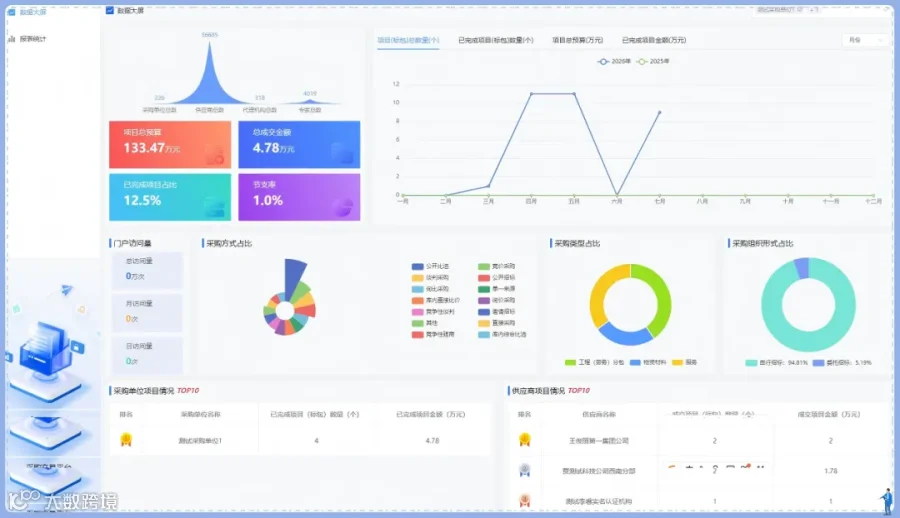This screenshot has width=900, height=518.
Task: Select the 报表统计 bar-chart sidebar icon
Action: pos(11,39)
